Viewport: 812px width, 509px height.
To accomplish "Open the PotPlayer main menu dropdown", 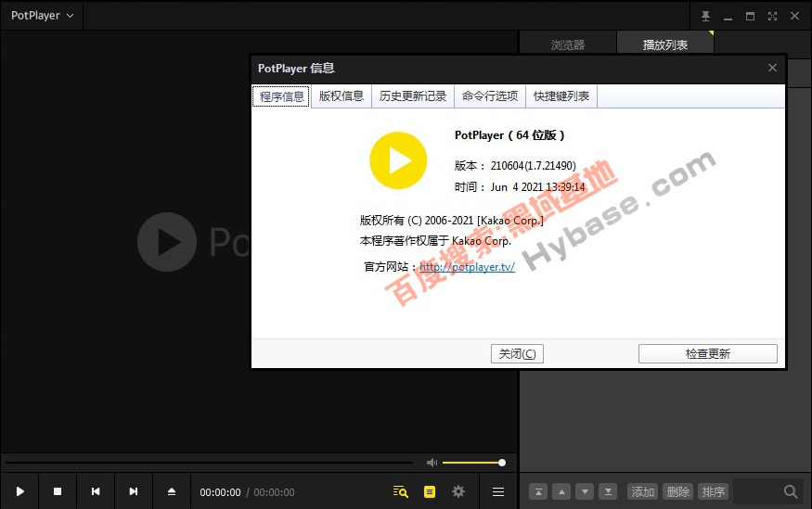I will [42, 16].
